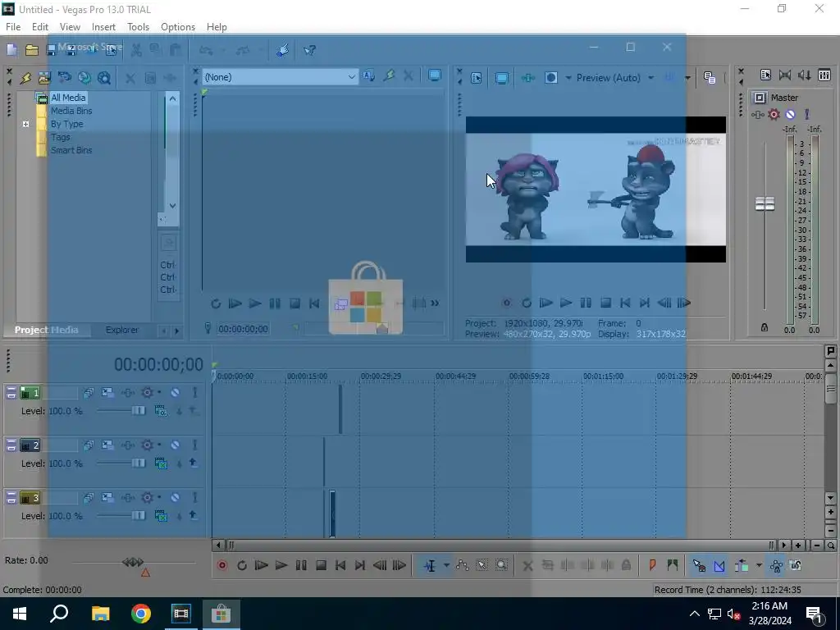Open Master bus FX gear icon
Screen dimensions: 840x630
774,114
